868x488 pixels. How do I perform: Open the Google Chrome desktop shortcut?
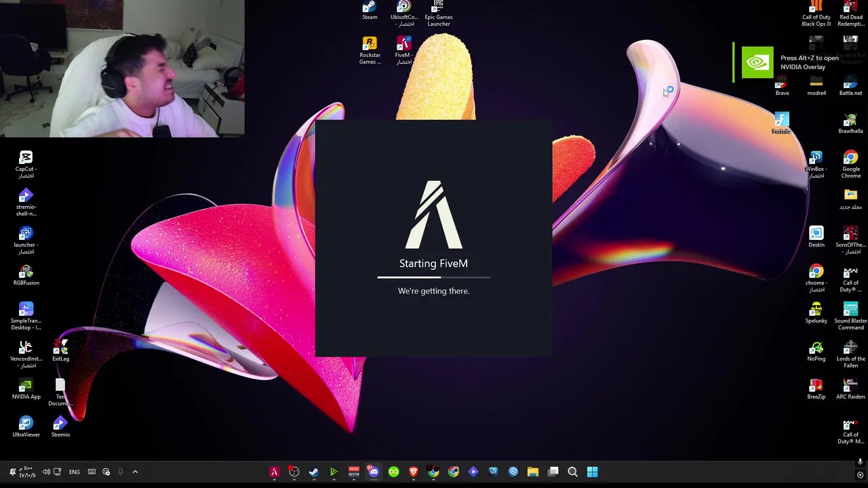pyautogui.click(x=850, y=165)
